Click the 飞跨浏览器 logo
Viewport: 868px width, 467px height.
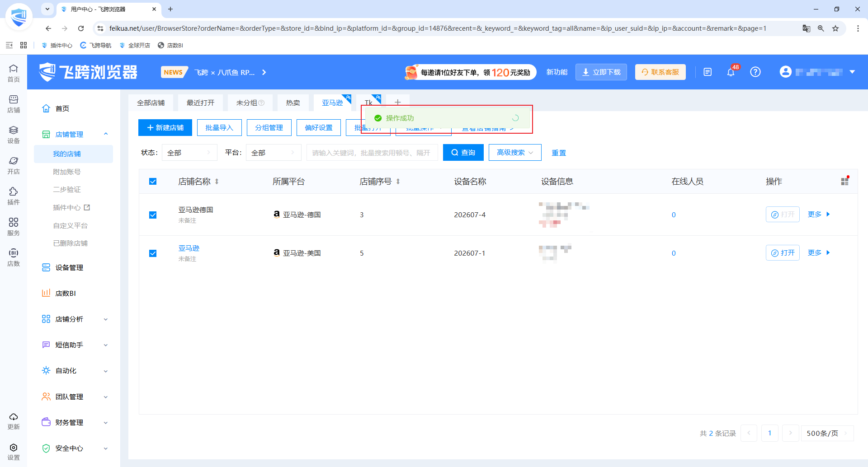pos(88,72)
